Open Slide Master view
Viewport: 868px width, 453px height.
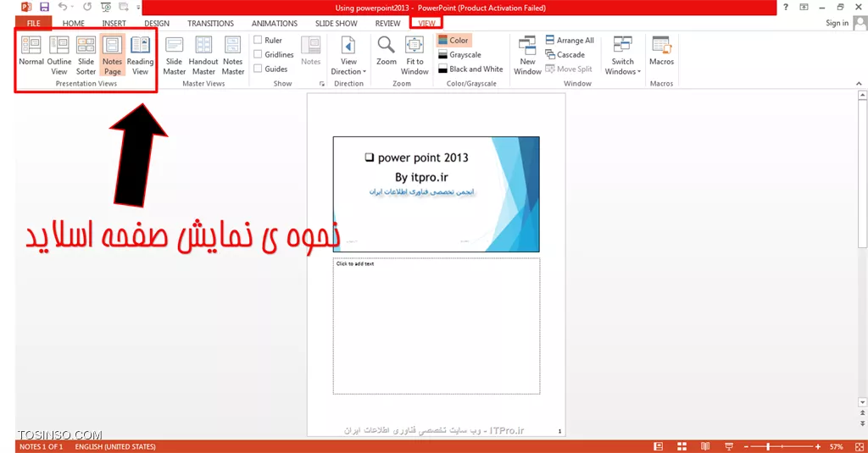coord(175,55)
